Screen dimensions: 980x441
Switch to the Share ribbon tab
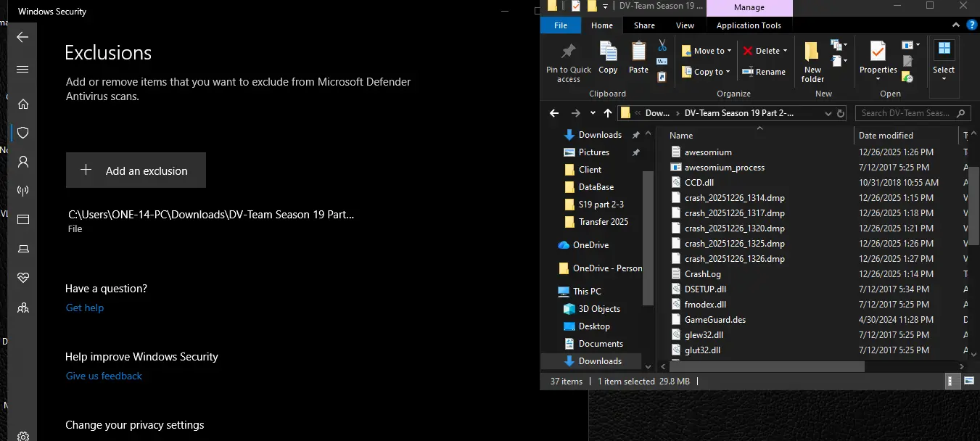pos(644,25)
